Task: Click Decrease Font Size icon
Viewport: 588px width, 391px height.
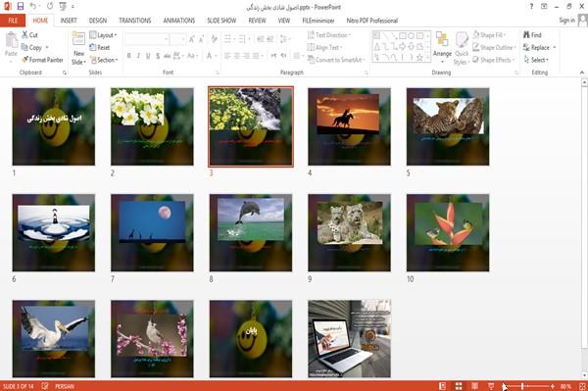Action: 201,39
